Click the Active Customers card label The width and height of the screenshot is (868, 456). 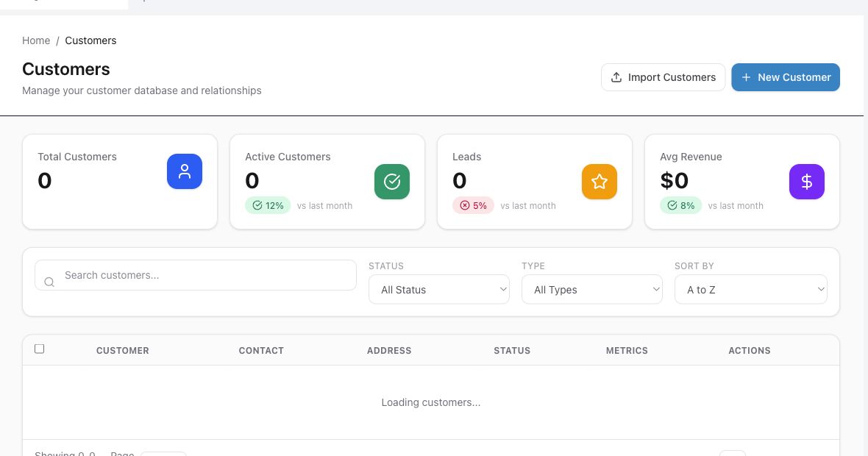288,157
